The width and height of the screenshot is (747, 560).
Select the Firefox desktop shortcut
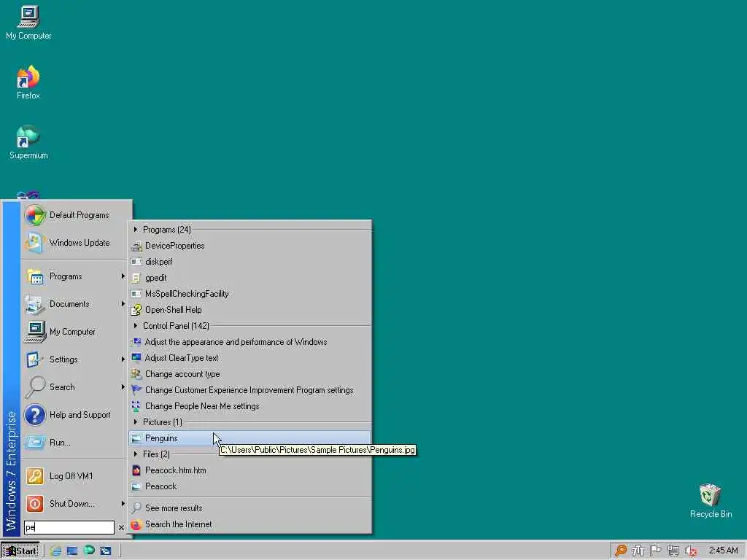[x=28, y=82]
